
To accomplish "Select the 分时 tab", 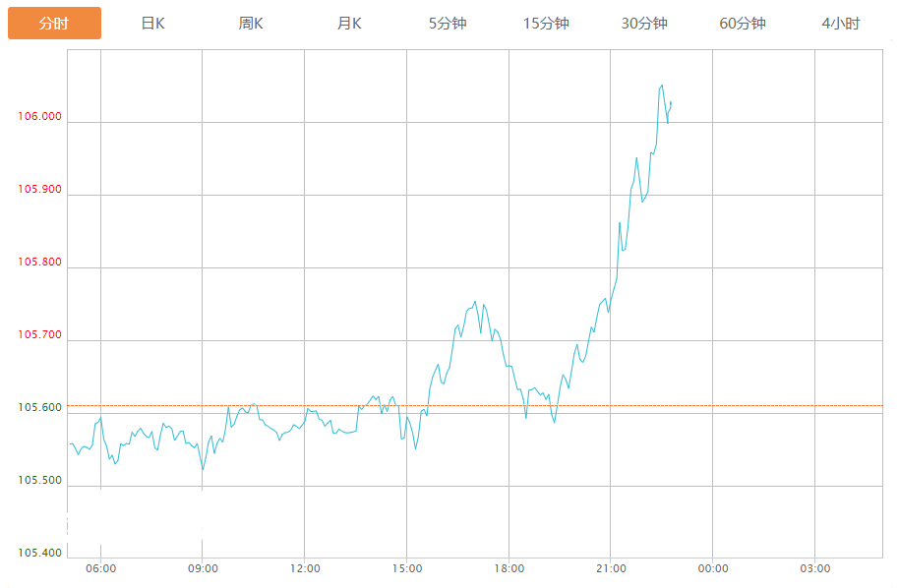I will coord(54,24).
